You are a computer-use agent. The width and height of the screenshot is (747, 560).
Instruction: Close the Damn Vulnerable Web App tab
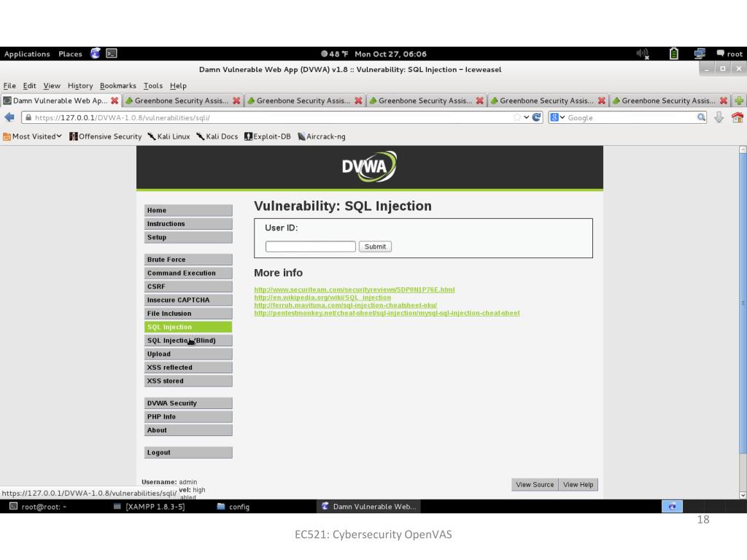[115, 101]
